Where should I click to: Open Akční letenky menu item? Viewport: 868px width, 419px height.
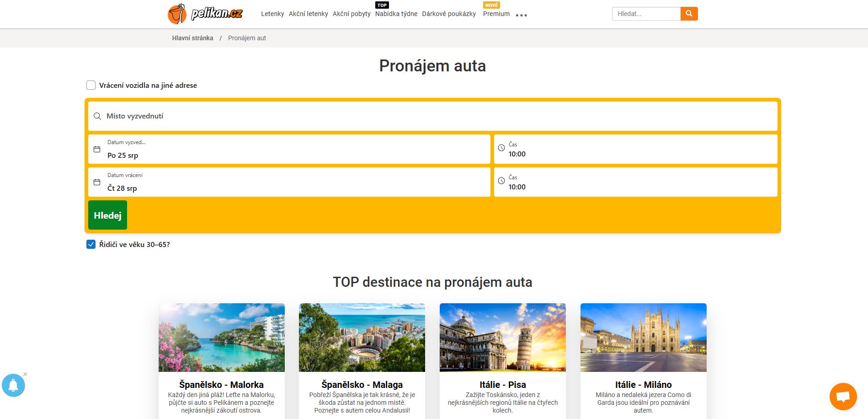pyautogui.click(x=309, y=14)
